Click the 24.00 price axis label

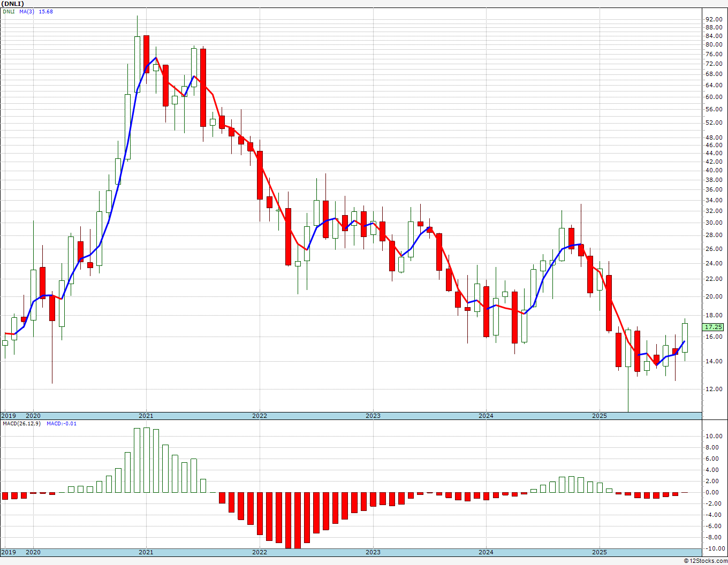714,264
